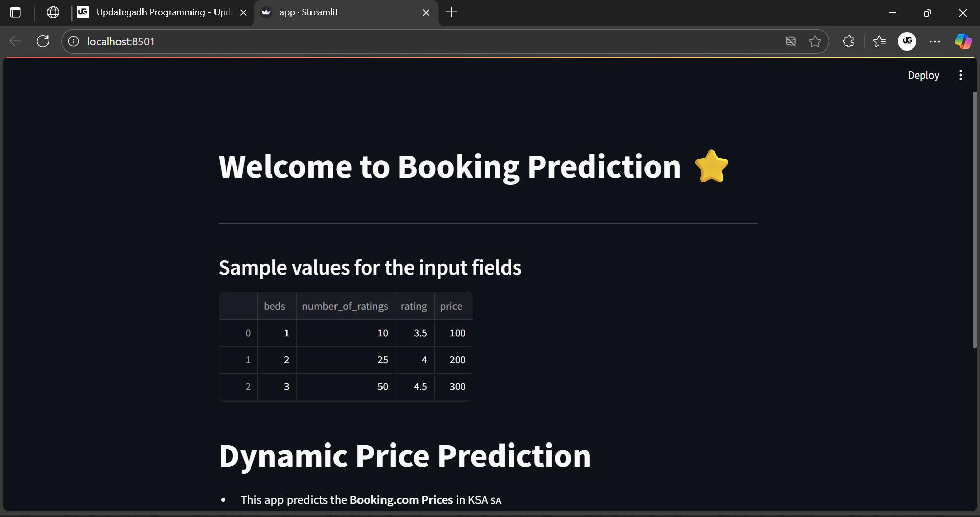Click the add this page to favorites star

point(815,41)
